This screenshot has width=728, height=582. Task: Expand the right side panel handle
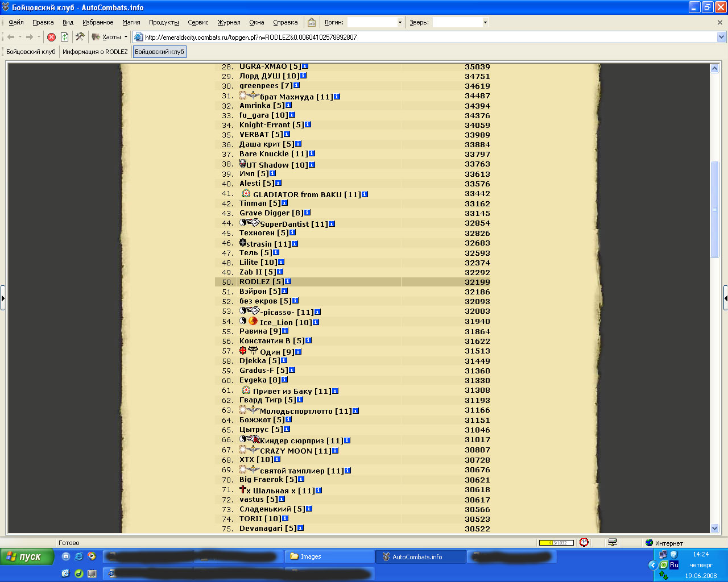pos(726,298)
